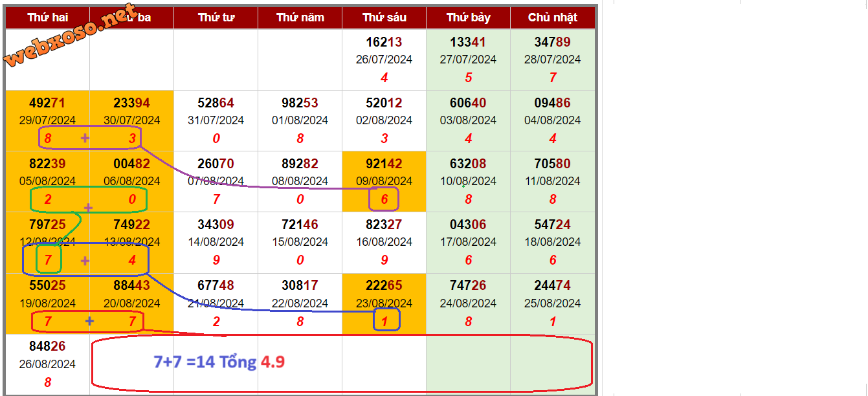Click the number 82327

384,225
